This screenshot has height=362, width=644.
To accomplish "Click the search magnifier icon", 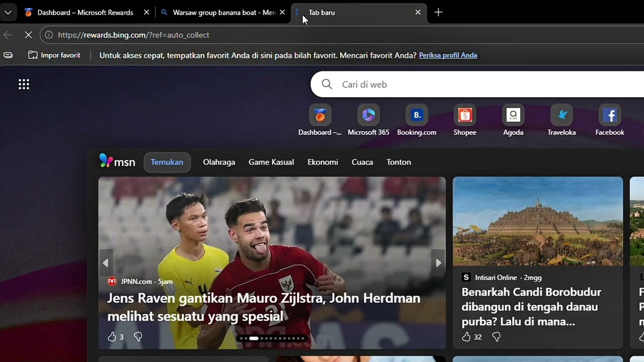I will (327, 84).
